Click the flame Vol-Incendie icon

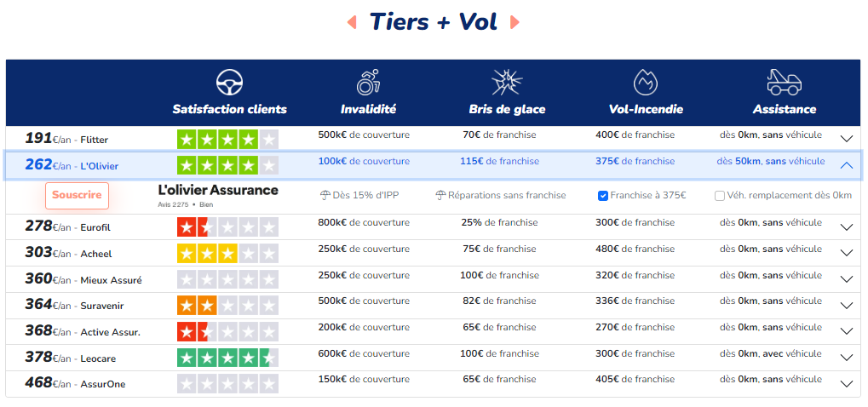click(646, 83)
